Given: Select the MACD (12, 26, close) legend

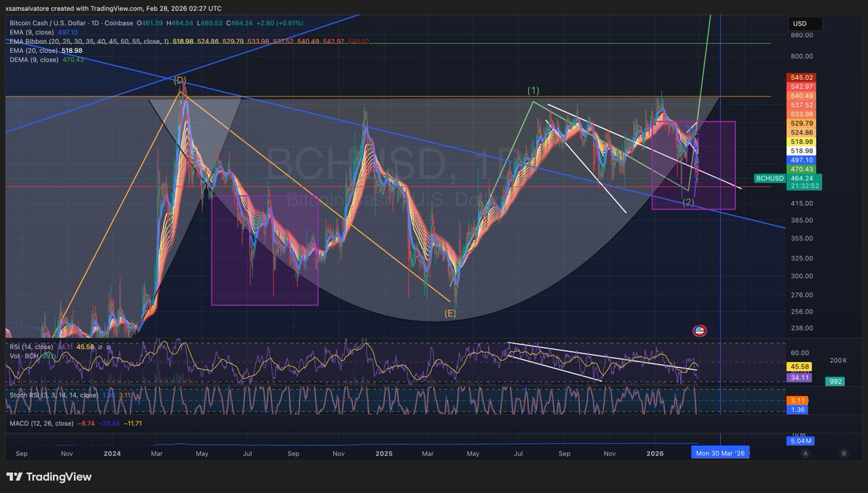Looking at the screenshot, I should point(41,422).
